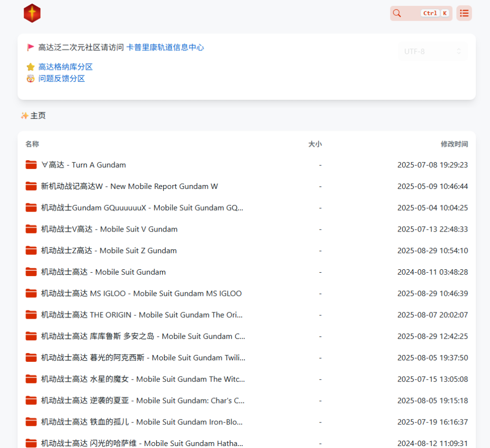Viewport: 490px width, 448px height.
Task: Click the red hexagon site logo
Action: [32, 13]
